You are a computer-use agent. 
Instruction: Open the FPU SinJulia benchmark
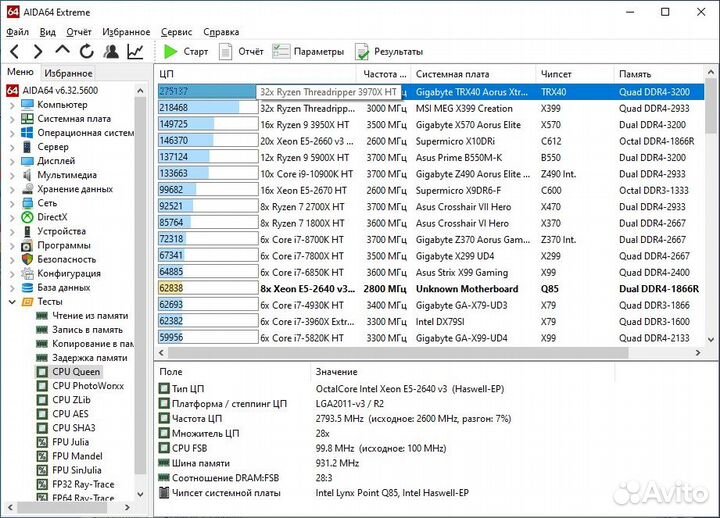[x=69, y=470]
